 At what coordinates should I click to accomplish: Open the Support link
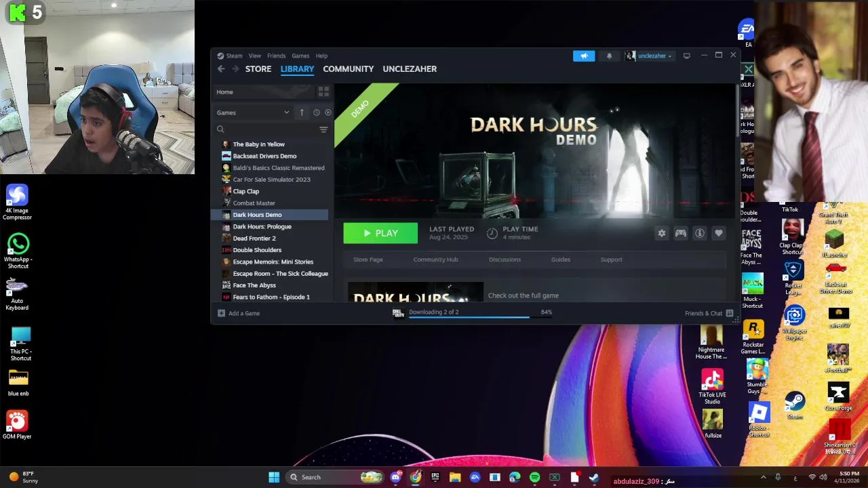point(611,260)
